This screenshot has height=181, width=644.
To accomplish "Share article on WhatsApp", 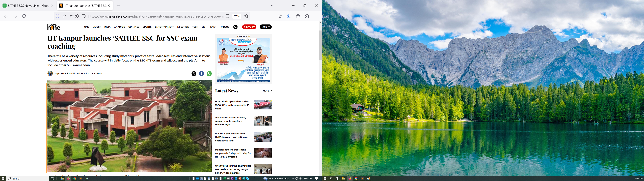I will (x=209, y=74).
